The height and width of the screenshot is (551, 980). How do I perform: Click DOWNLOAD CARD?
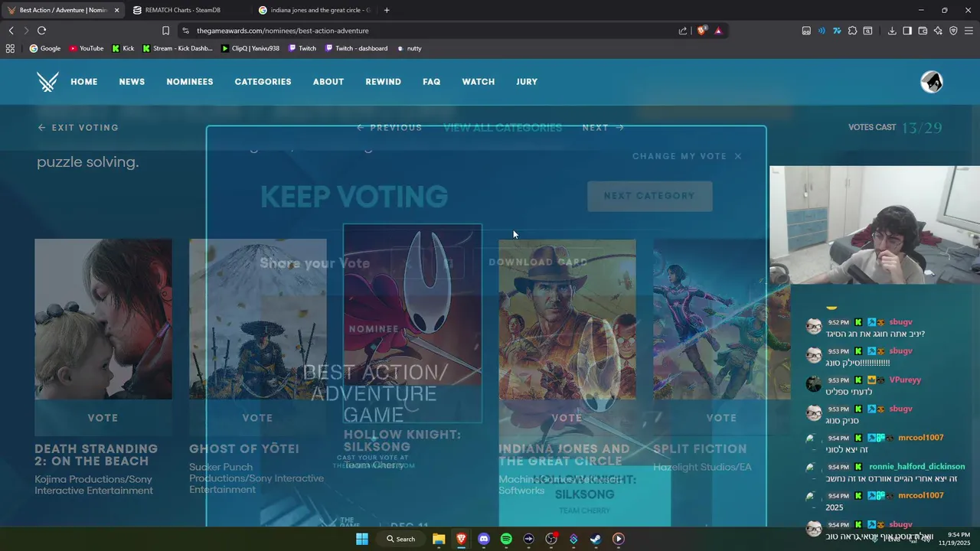[x=538, y=262]
